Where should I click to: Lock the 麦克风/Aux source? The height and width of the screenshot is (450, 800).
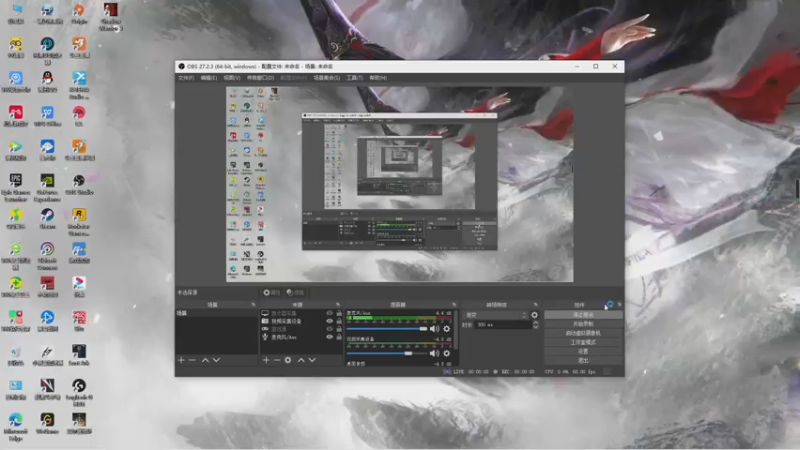pyautogui.click(x=339, y=337)
